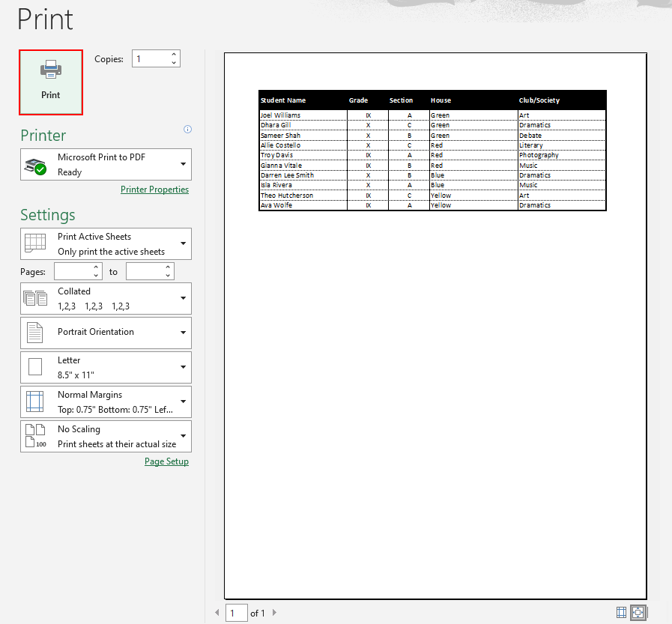Open Microsoft Print to PDF printer dropdown
This screenshot has width=672, height=624.
pyautogui.click(x=106, y=164)
